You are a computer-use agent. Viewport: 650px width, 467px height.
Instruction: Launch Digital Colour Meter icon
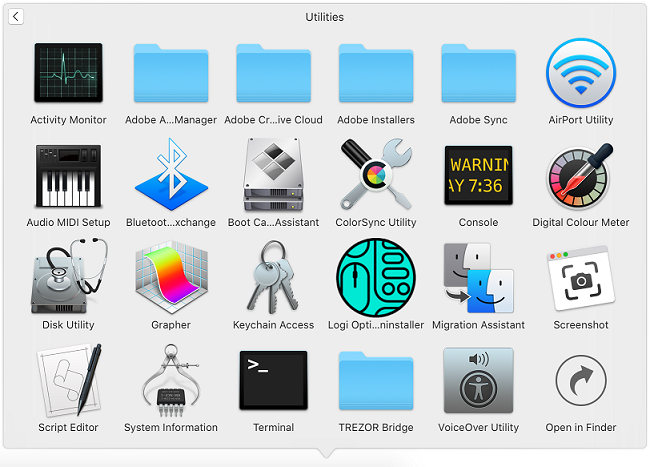click(x=580, y=176)
